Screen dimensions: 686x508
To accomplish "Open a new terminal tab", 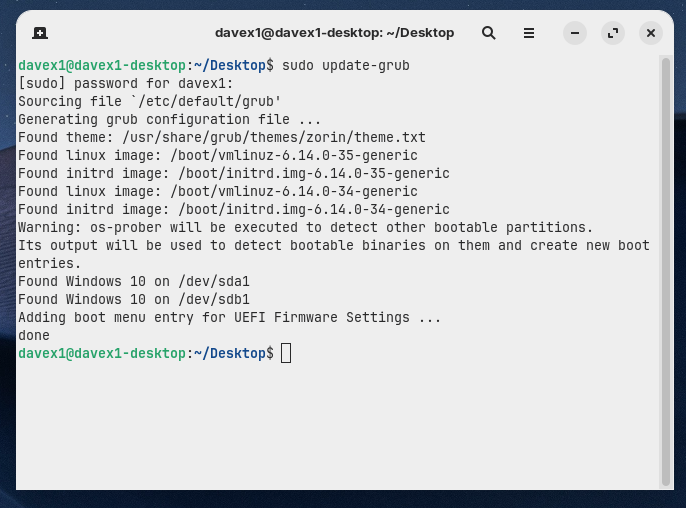I will 40,33.
